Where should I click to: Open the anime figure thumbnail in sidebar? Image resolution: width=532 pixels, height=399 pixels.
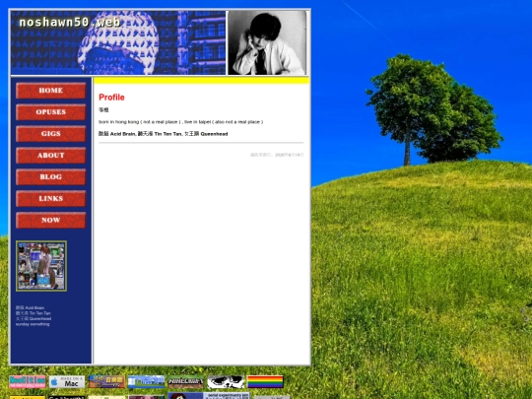pos(41,266)
